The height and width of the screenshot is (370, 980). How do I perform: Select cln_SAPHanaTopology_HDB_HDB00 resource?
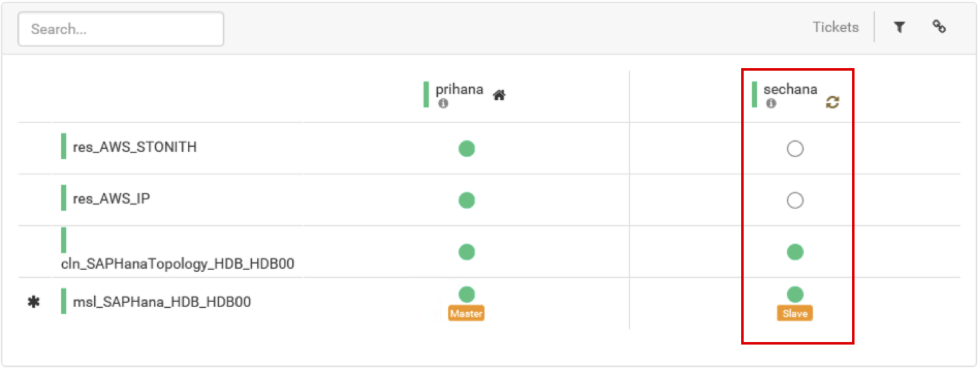pyautogui.click(x=178, y=264)
